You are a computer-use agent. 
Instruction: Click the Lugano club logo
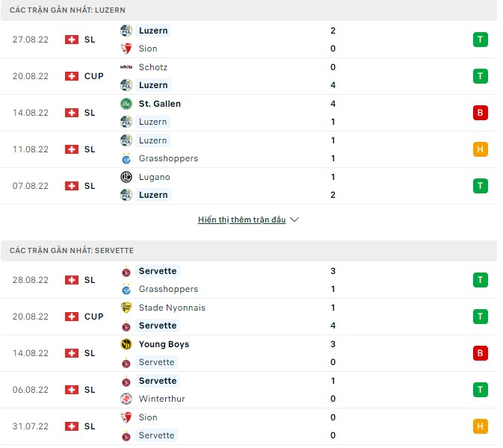point(126,177)
